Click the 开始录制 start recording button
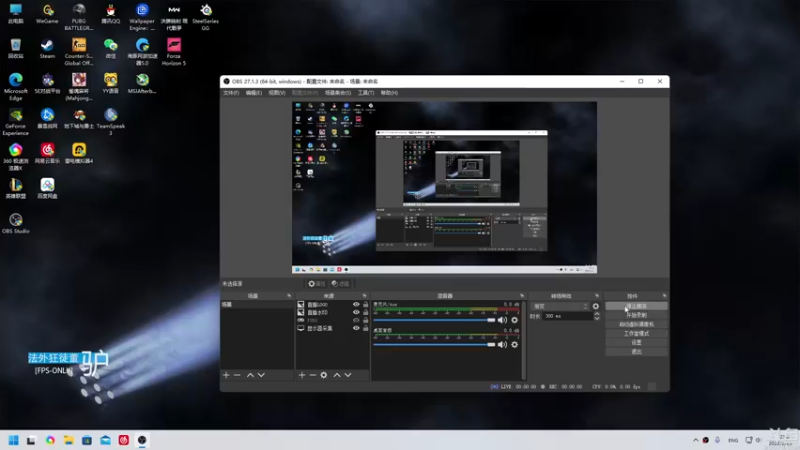Viewport: 800px width, 450px height. (x=636, y=315)
